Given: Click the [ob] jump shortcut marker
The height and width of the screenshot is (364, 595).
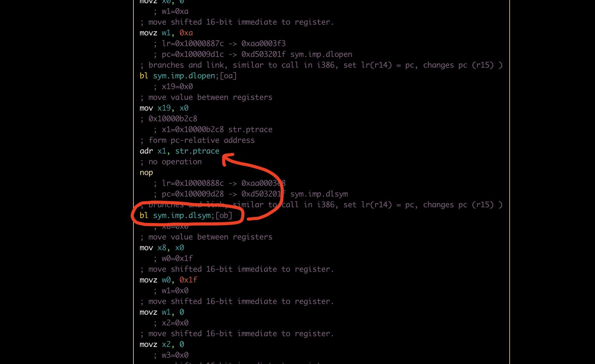Looking at the screenshot, I should pos(224,215).
